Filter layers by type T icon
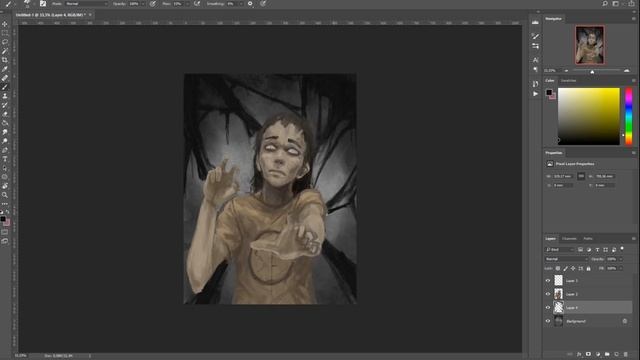 [x=597, y=249]
